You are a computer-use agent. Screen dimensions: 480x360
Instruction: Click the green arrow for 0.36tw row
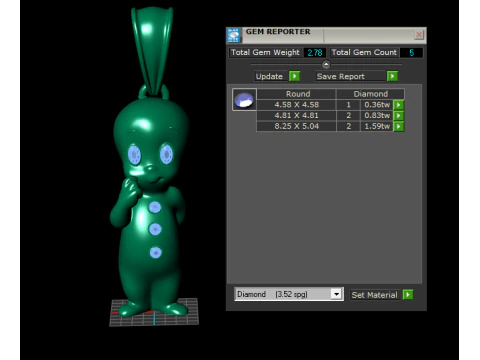tap(399, 105)
